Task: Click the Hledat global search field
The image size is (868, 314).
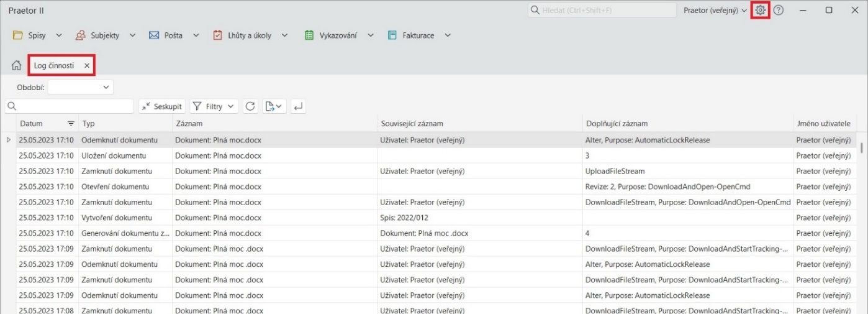Action: pos(602,11)
